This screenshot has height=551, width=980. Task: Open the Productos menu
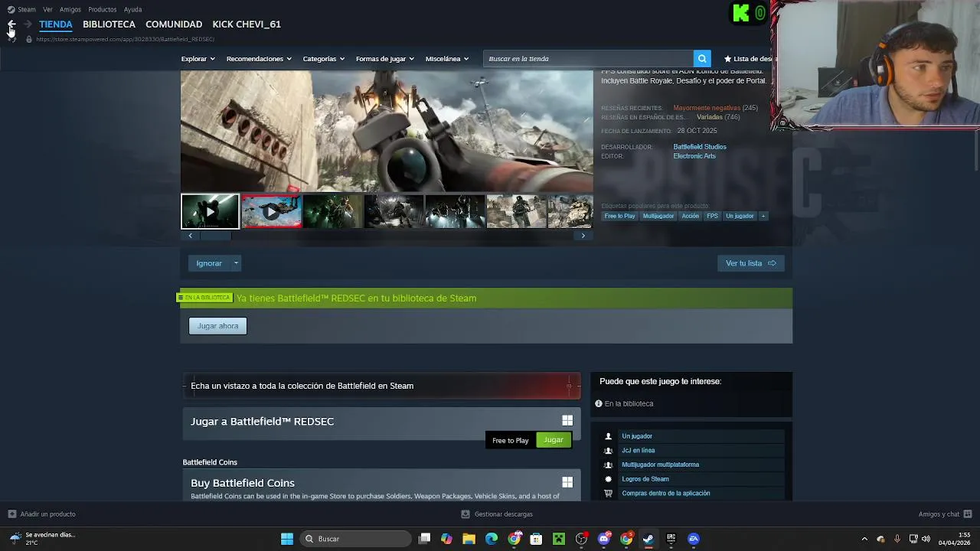[x=103, y=9]
